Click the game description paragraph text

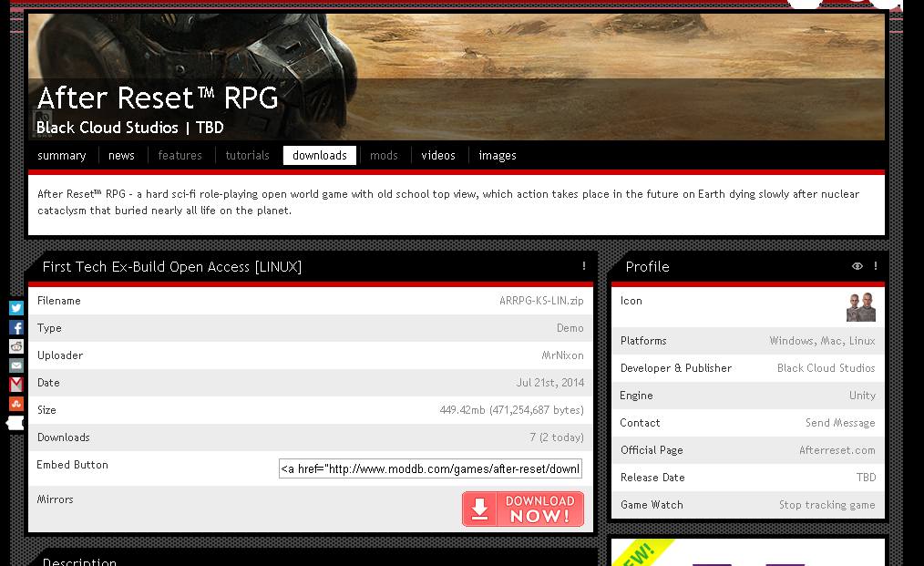pos(448,202)
